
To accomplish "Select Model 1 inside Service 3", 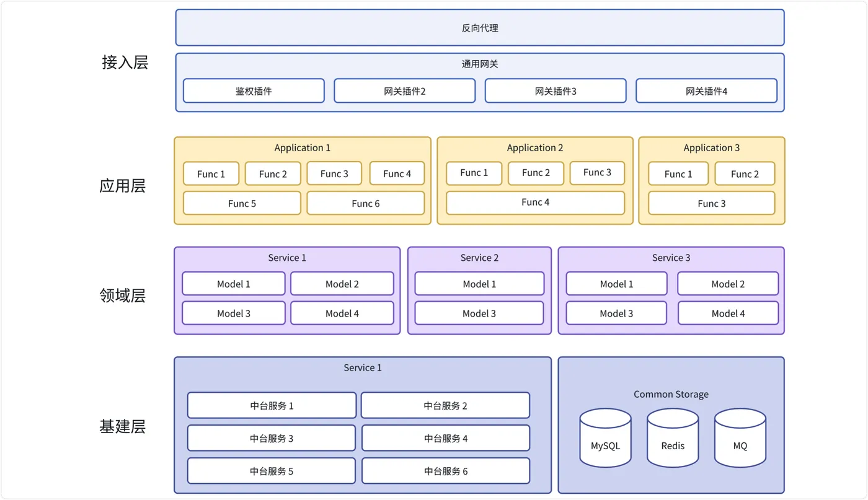I will pos(616,284).
